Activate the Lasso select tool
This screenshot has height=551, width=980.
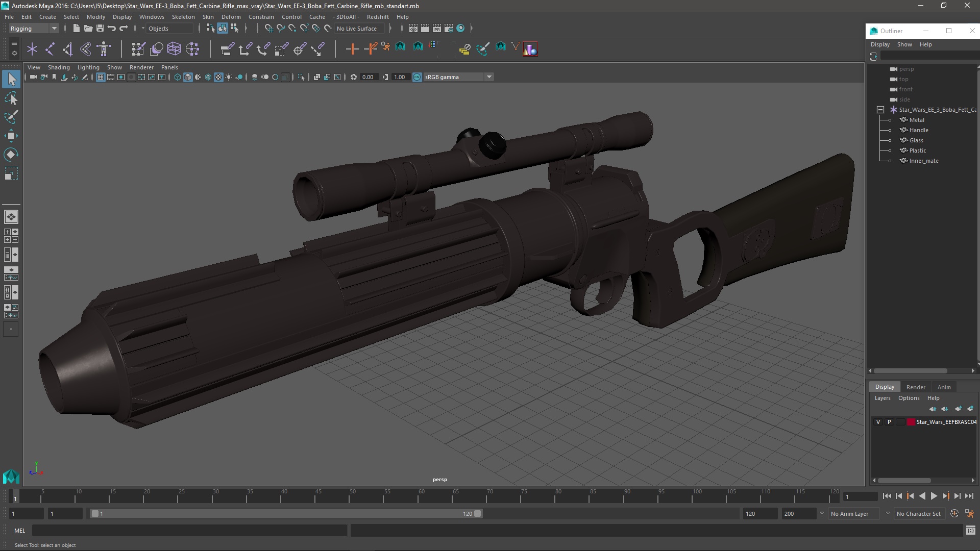(11, 98)
